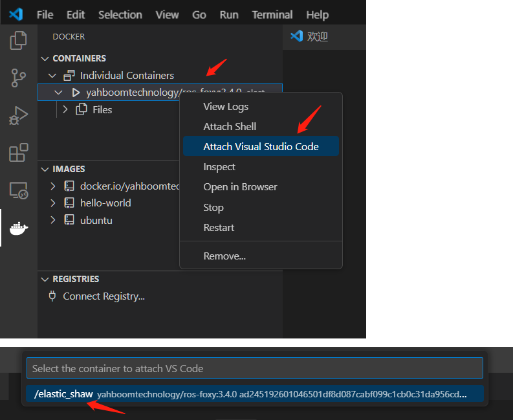The width and height of the screenshot is (513, 420).
Task: Open the Go menu
Action: [x=199, y=15]
